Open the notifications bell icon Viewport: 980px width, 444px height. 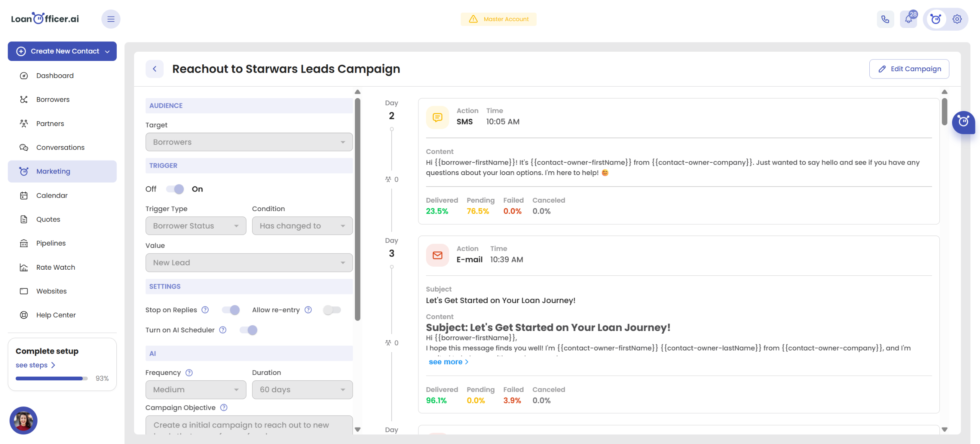pos(908,19)
